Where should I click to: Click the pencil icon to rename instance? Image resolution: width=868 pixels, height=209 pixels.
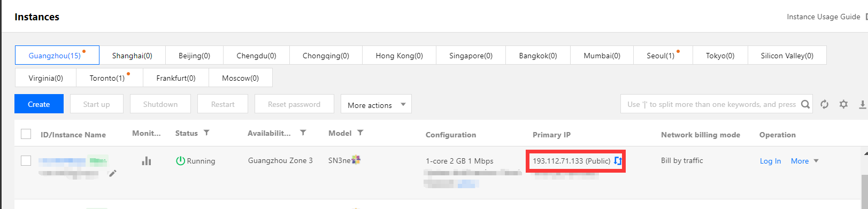(113, 173)
